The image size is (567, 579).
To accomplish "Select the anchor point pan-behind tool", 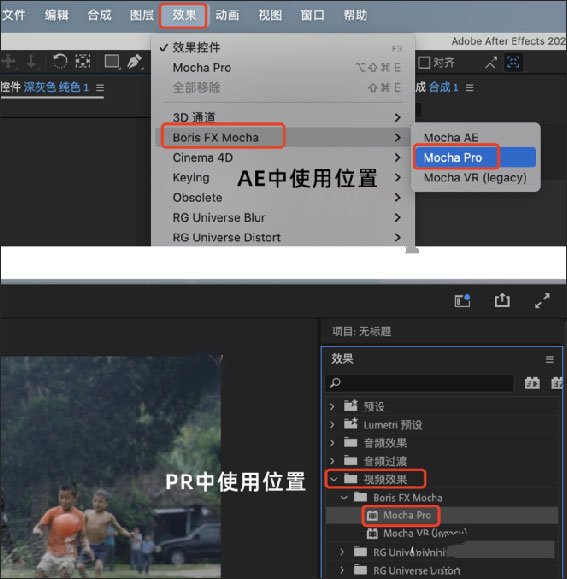I will (x=9, y=61).
